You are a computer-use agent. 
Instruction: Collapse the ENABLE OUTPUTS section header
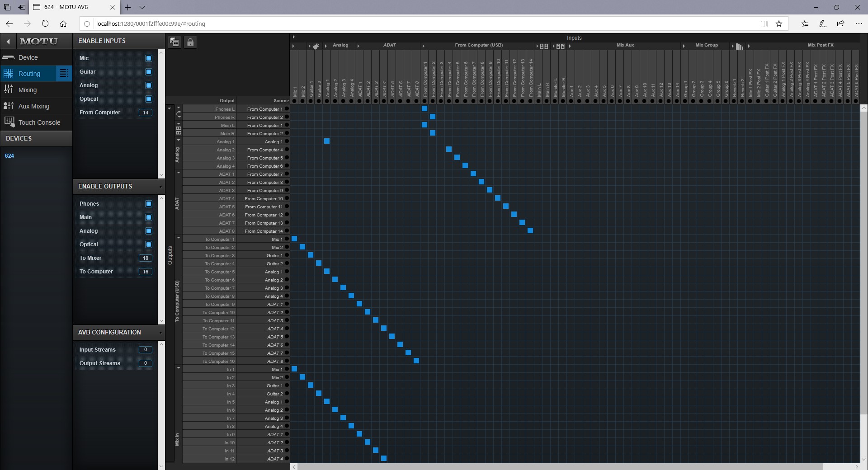pos(119,186)
